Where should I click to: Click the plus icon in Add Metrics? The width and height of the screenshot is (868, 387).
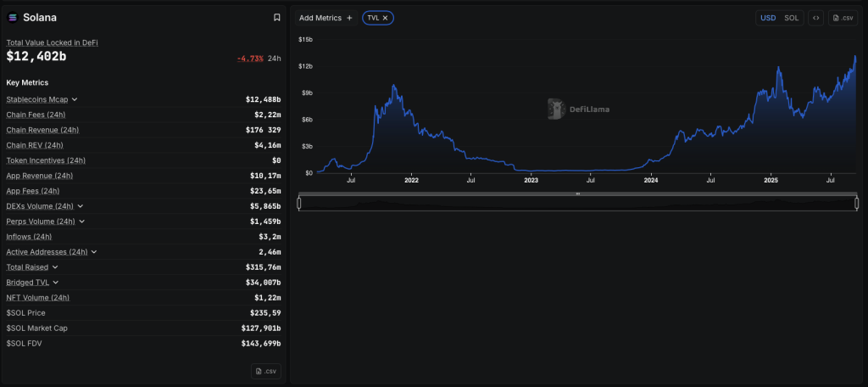(x=349, y=18)
